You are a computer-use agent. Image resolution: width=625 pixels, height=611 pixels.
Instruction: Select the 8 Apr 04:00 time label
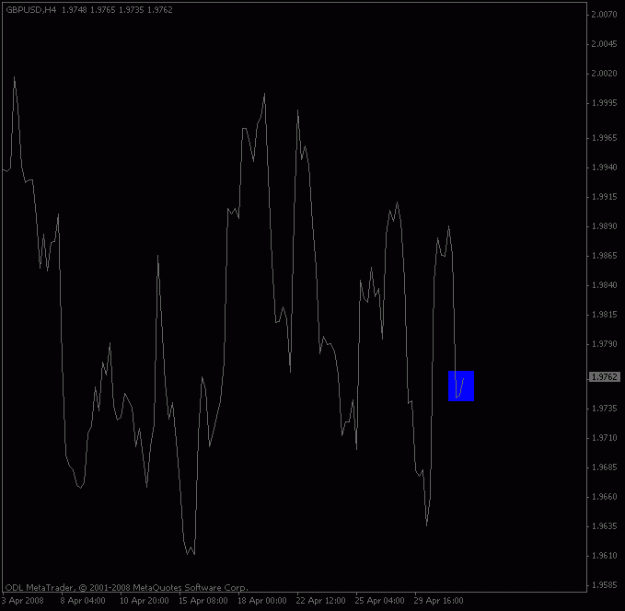point(83,601)
